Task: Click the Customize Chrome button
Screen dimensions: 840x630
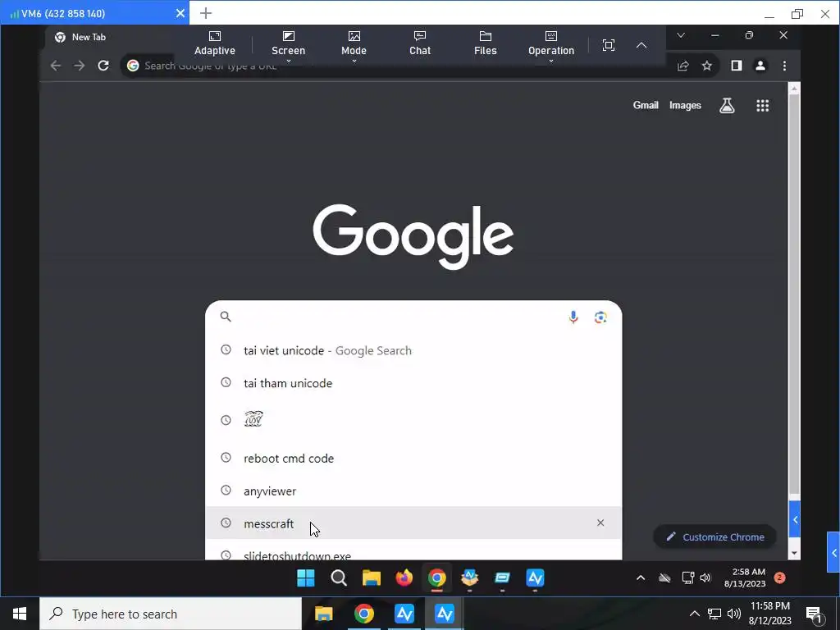Action: coord(715,536)
